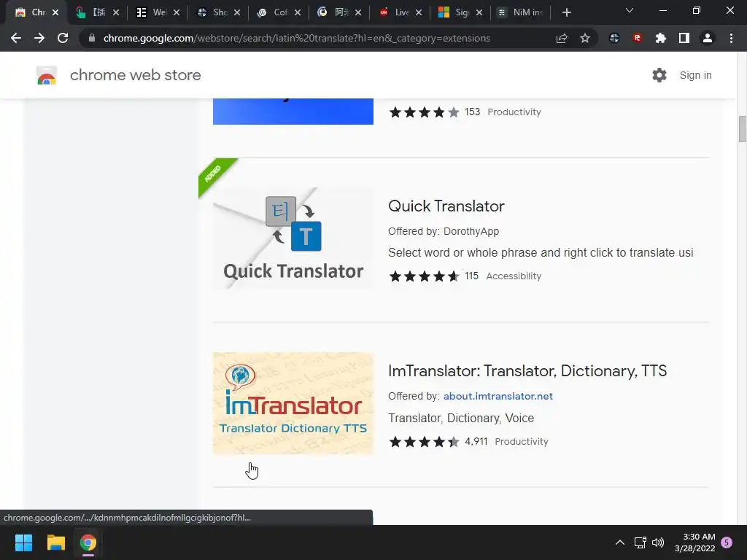
Task: Close the 'Live' tab
Action: tap(418, 12)
